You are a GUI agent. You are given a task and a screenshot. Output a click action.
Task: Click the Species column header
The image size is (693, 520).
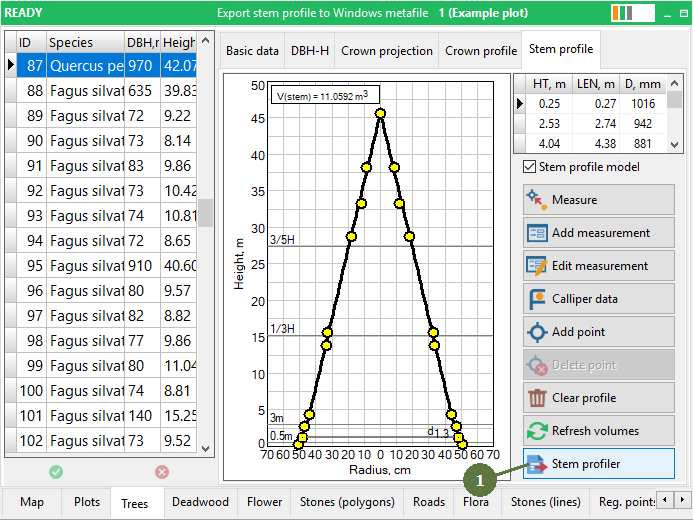tap(83, 43)
